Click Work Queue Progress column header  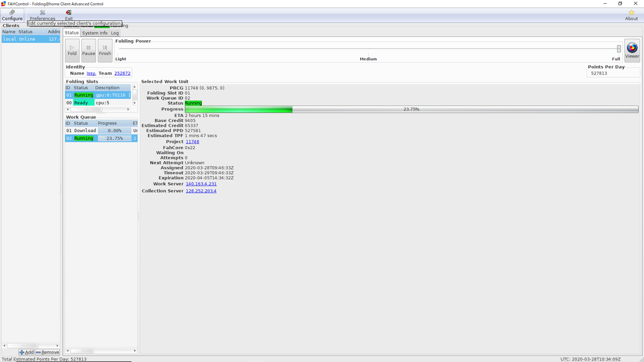tap(114, 123)
